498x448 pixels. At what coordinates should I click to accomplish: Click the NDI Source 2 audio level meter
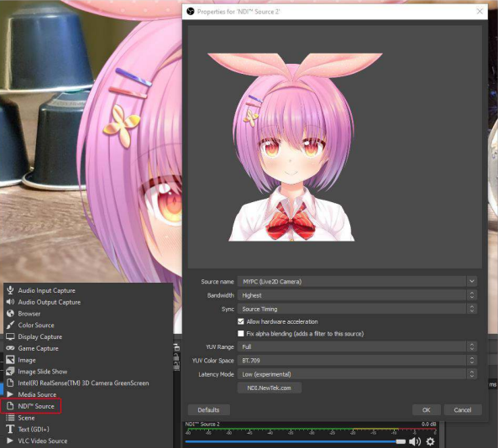coord(311,430)
